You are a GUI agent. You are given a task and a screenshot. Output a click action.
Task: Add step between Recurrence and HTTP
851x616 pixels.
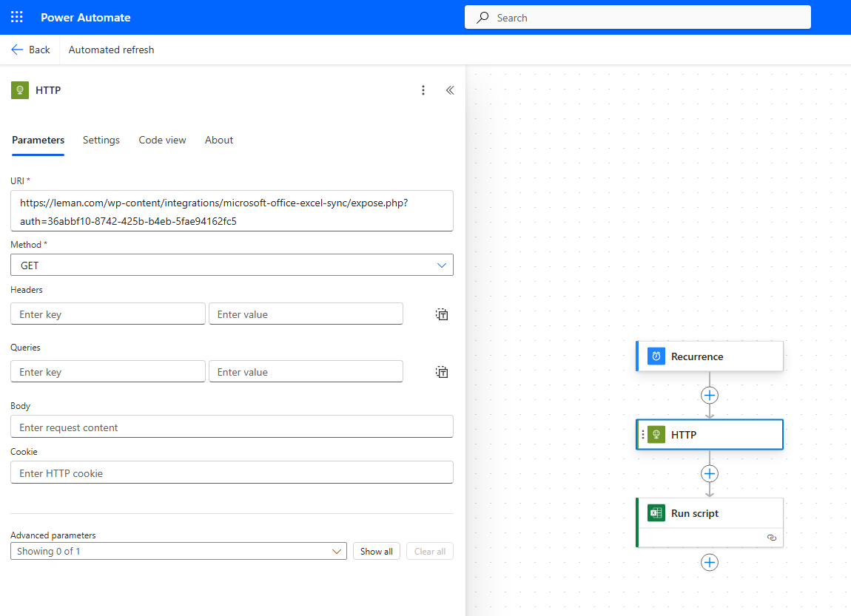709,395
